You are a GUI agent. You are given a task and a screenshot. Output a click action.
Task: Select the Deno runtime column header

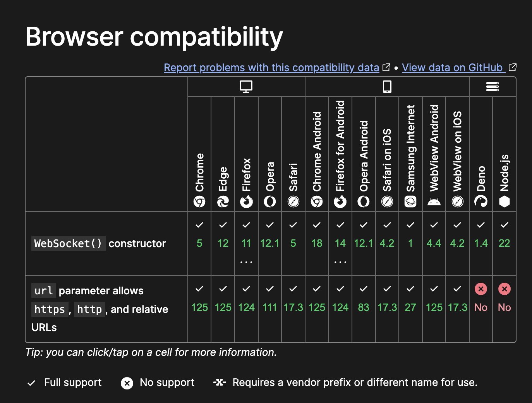pyautogui.click(x=481, y=154)
